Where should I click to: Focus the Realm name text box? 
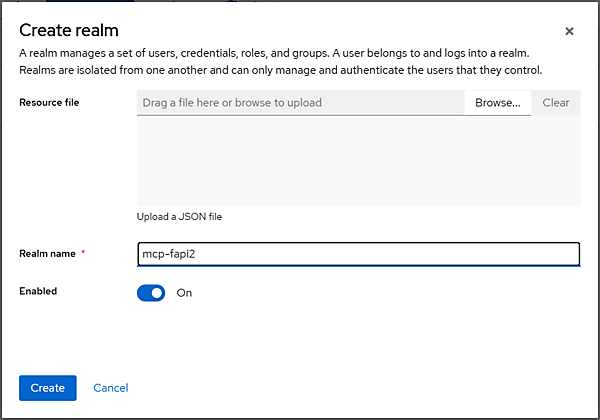pyautogui.click(x=359, y=254)
